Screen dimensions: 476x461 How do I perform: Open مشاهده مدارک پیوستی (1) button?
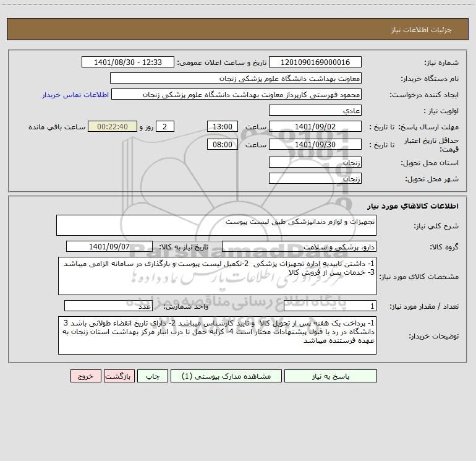226,376
